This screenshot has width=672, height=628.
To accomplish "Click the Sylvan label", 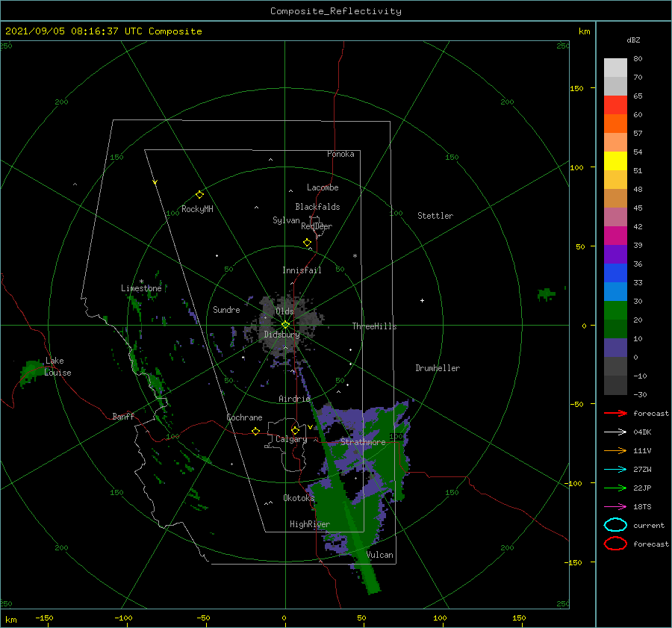I will pyautogui.click(x=286, y=220).
